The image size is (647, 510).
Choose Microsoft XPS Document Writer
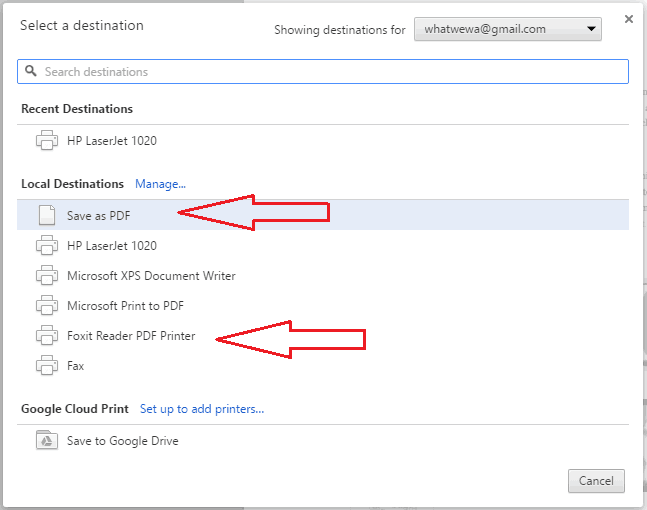point(323,275)
